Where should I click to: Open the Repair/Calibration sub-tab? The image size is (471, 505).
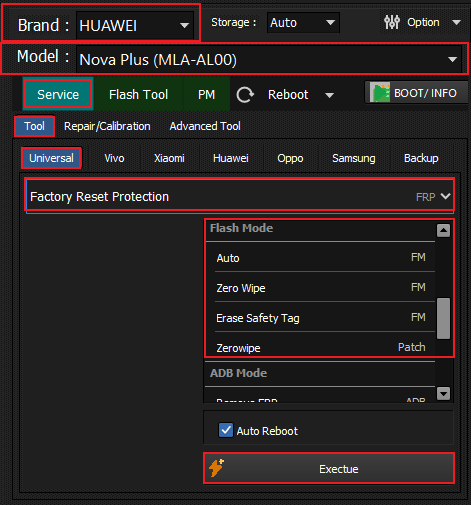click(x=107, y=126)
